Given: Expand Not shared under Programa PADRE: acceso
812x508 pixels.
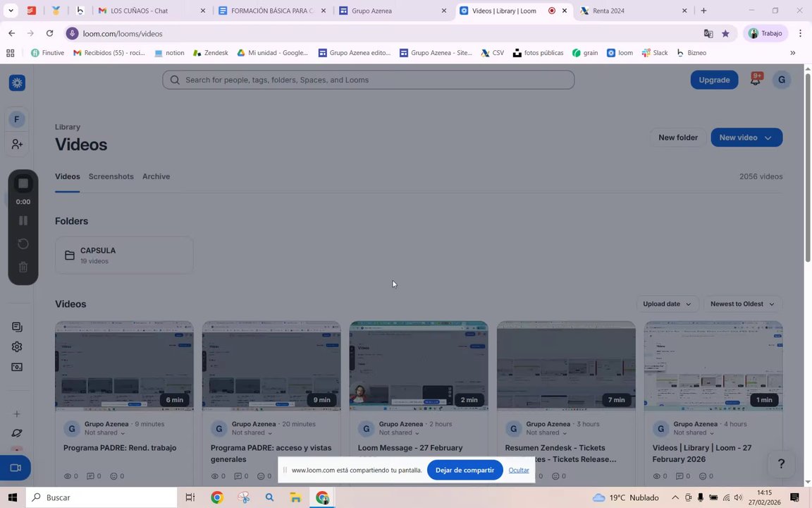Looking at the screenshot, I should [x=252, y=433].
